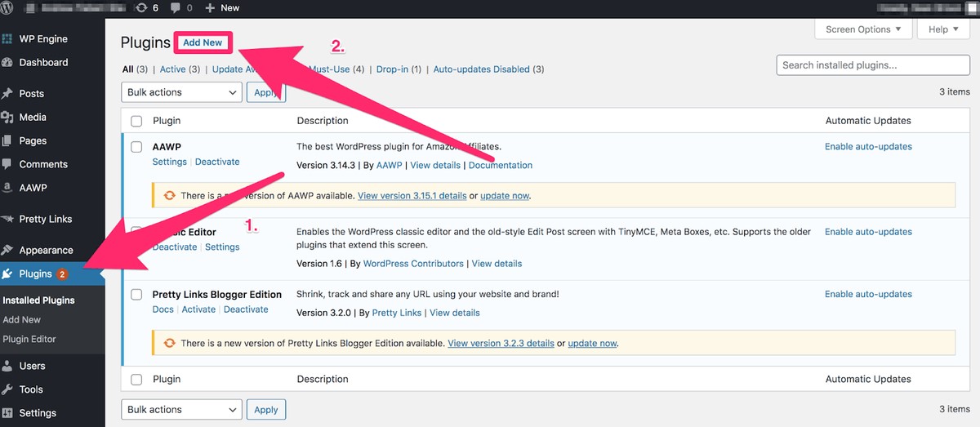View version 3.2.3 details link
980x427 pixels.
pos(501,343)
